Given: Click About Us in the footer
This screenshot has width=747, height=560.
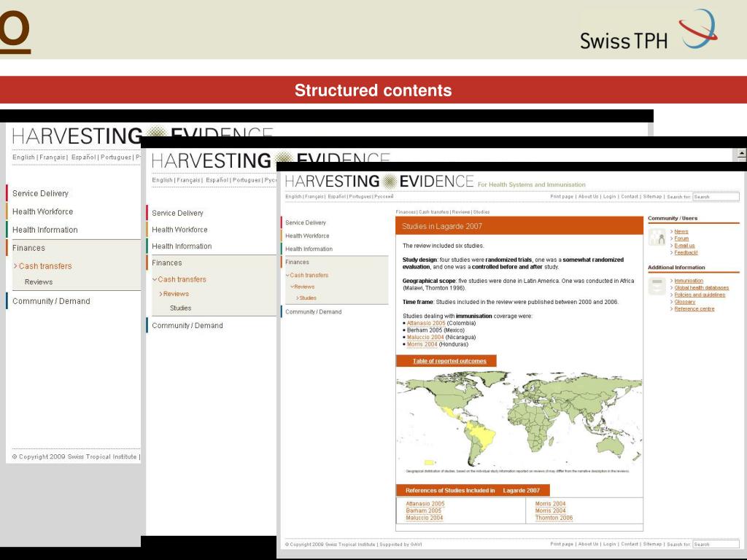Looking at the screenshot, I should tap(589, 544).
